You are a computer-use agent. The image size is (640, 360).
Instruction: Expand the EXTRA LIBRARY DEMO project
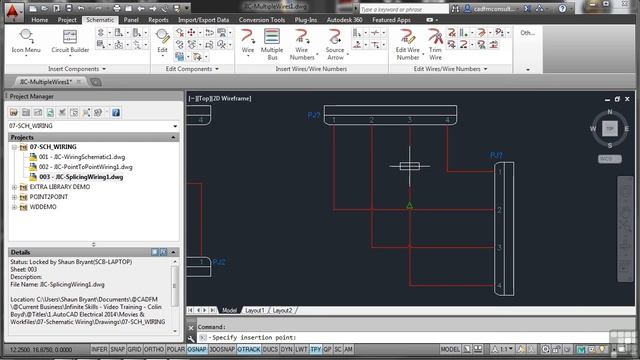[x=14, y=187]
